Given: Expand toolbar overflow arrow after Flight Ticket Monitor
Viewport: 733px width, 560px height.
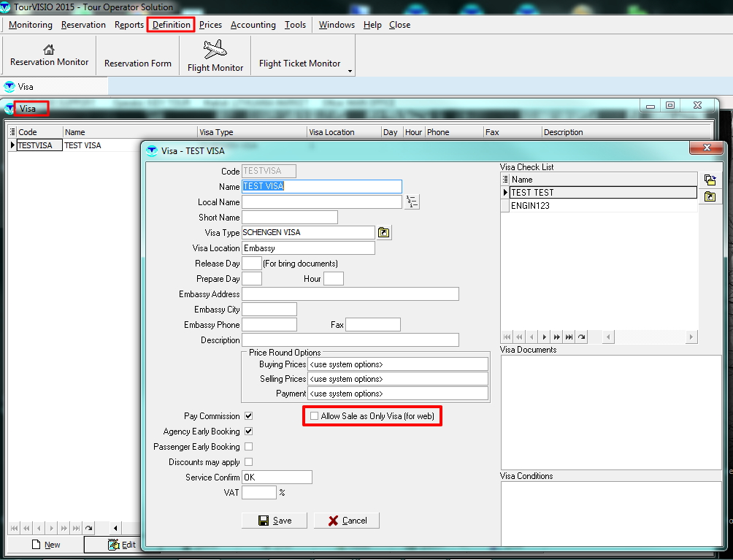Looking at the screenshot, I should (350, 72).
